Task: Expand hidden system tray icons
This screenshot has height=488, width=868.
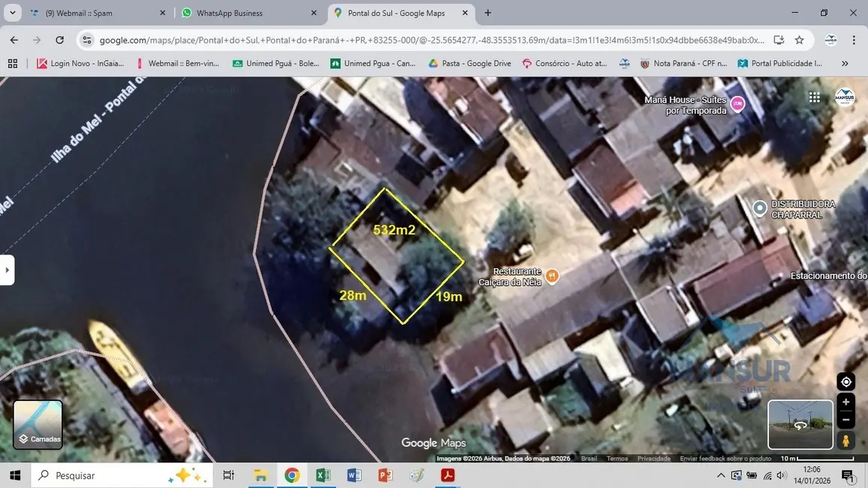Action: (720, 475)
